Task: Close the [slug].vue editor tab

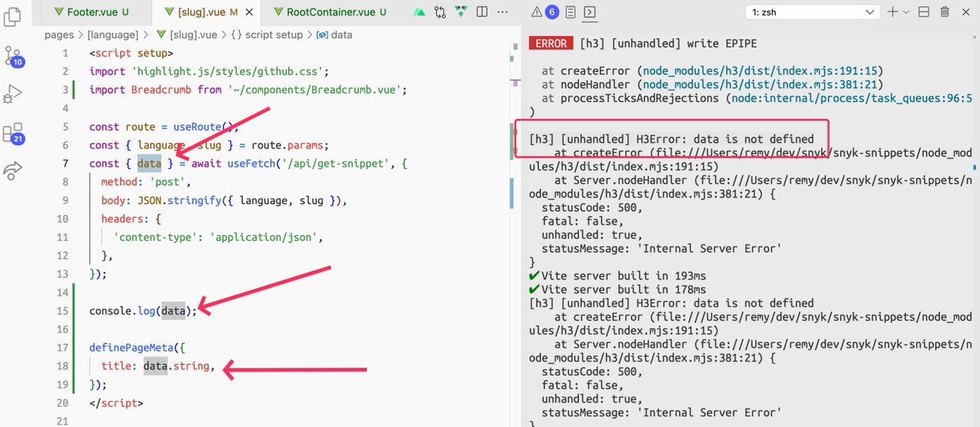Action: click(249, 12)
